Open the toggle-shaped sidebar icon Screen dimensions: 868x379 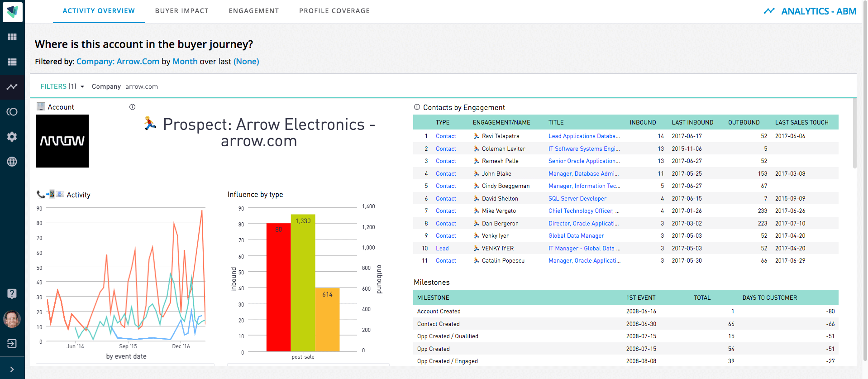[x=12, y=112]
